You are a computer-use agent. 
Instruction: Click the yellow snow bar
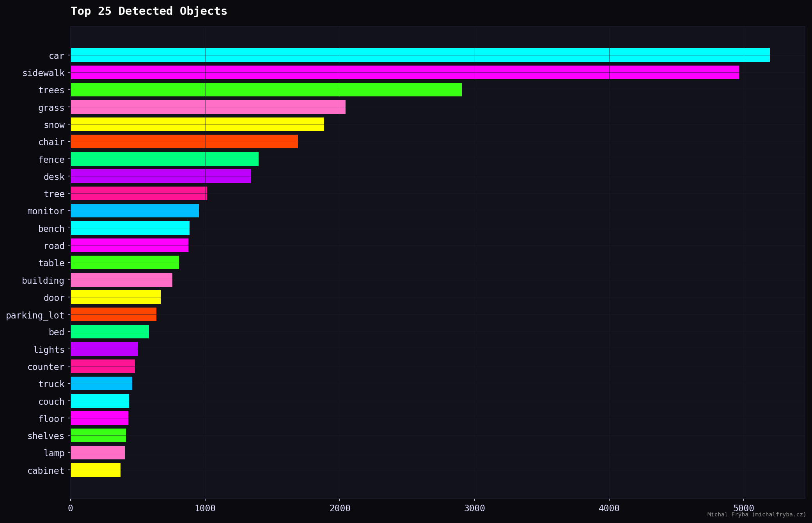click(197, 124)
